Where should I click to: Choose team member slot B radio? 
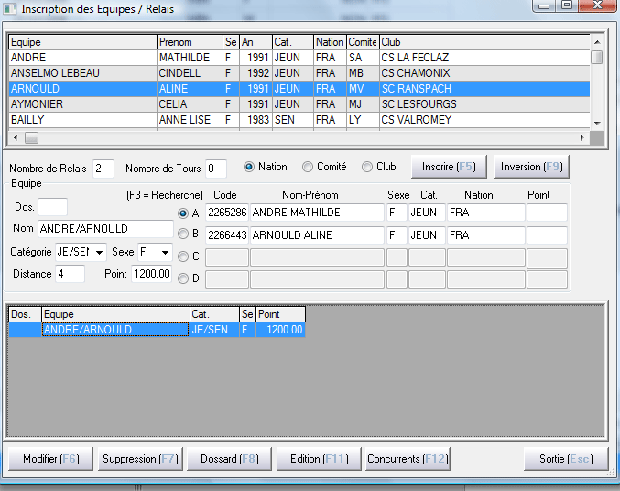182,234
